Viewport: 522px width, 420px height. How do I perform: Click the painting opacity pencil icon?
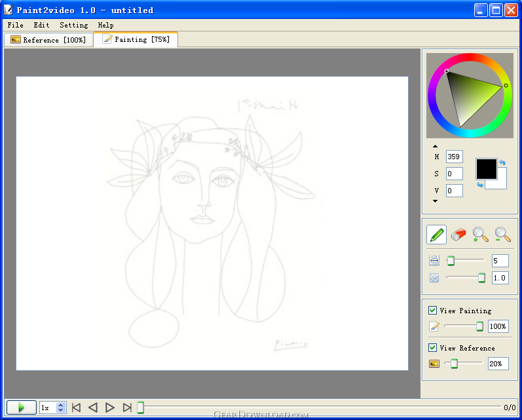point(434,326)
